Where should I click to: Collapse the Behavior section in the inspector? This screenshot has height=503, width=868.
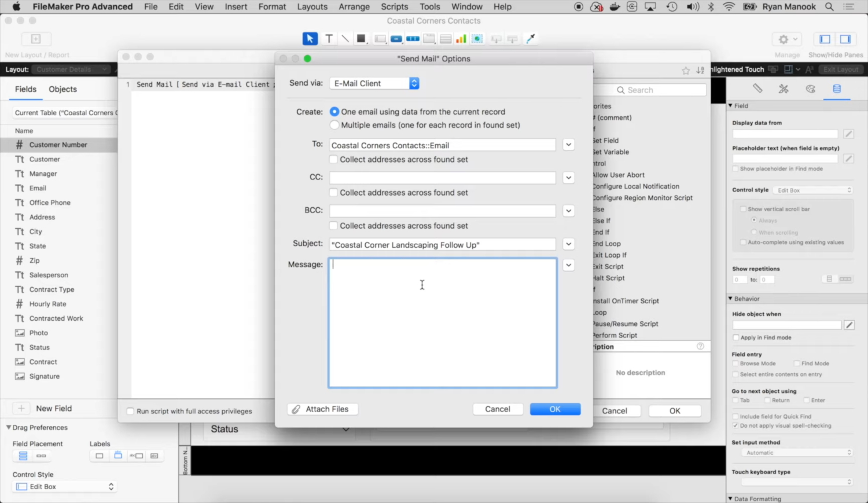click(x=730, y=299)
